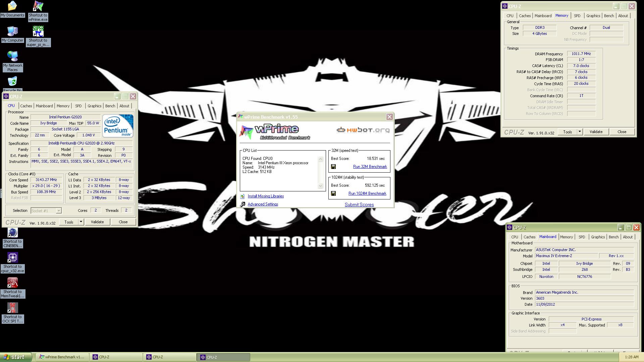Open Install Missing Libraries link
Image resolution: width=644 pixels, height=362 pixels.
click(266, 196)
